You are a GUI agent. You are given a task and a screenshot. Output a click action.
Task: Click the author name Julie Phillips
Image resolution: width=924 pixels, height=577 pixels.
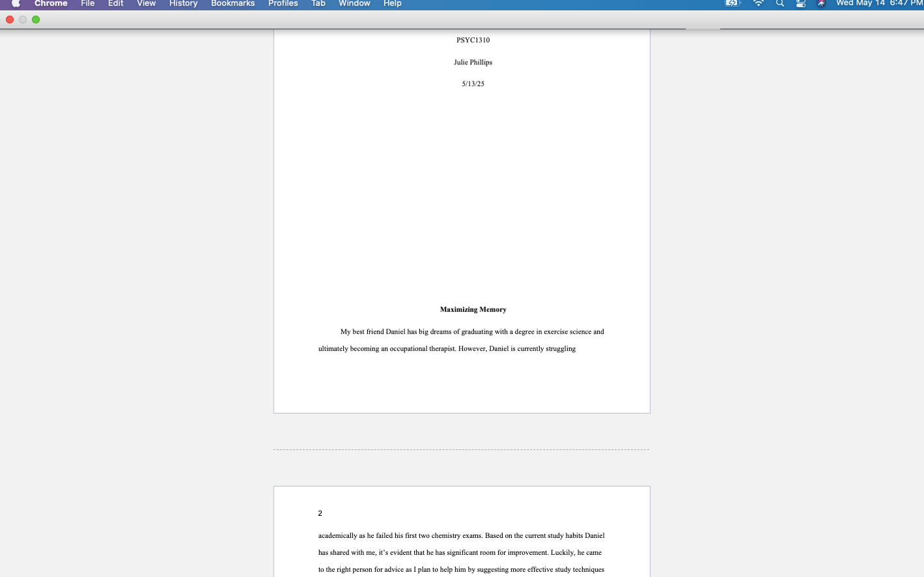click(x=473, y=63)
